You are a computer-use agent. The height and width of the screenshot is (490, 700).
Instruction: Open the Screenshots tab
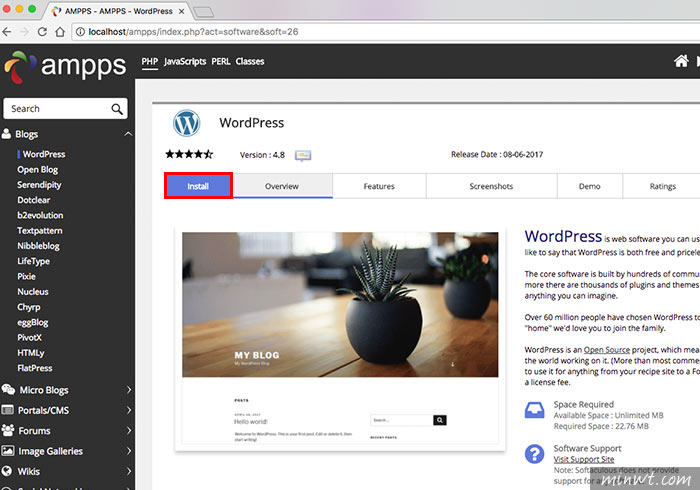(491, 186)
